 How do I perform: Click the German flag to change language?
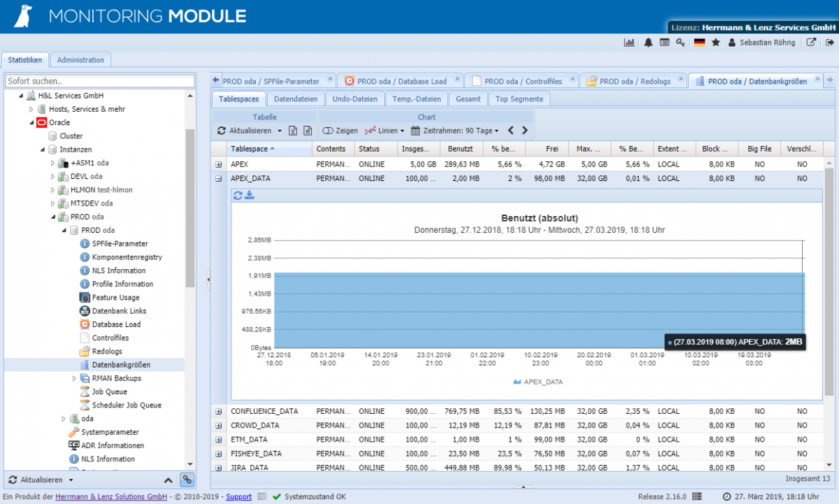699,42
